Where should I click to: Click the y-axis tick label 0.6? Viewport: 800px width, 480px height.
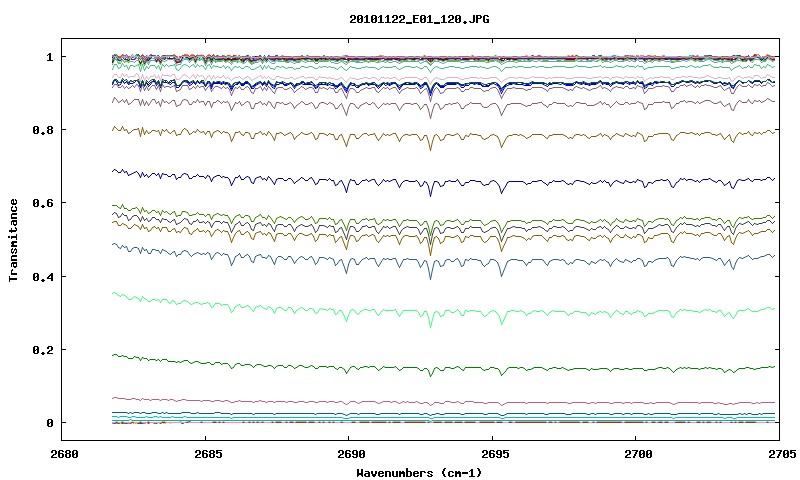[x=42, y=203]
